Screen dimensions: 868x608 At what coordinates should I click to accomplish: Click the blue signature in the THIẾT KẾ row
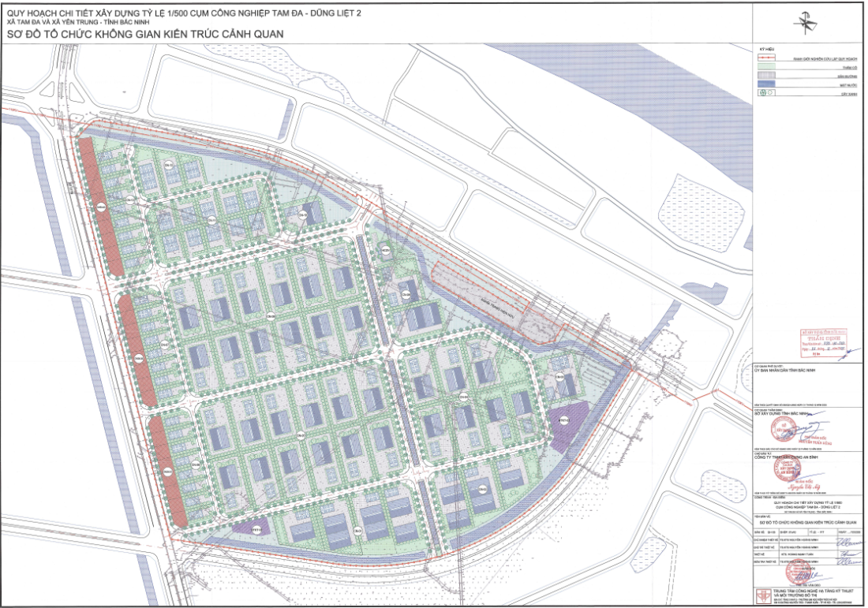[x=851, y=554]
